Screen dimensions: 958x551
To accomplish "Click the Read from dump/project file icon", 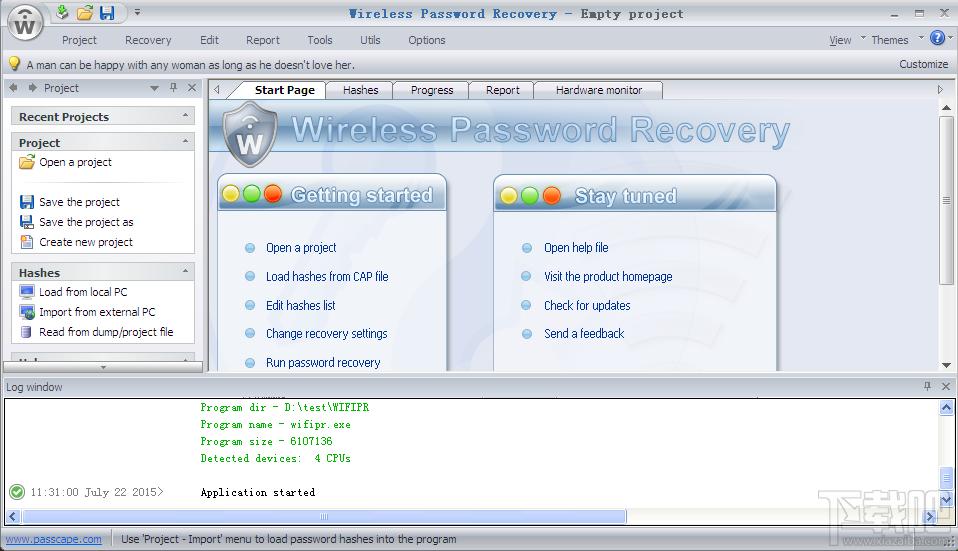I will [x=26, y=332].
